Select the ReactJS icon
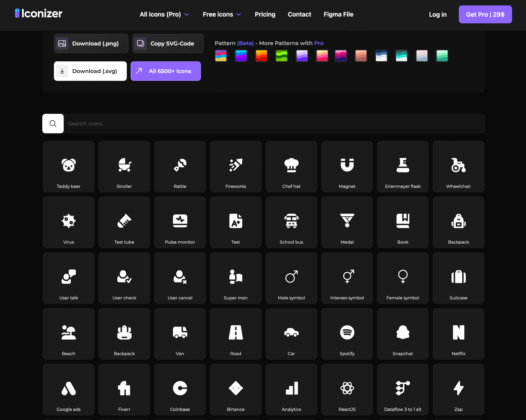The width and height of the screenshot is (526, 420). 347,389
